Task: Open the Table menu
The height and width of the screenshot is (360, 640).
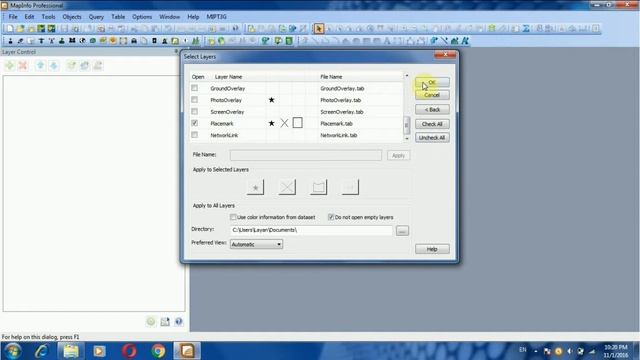Action: point(118,17)
